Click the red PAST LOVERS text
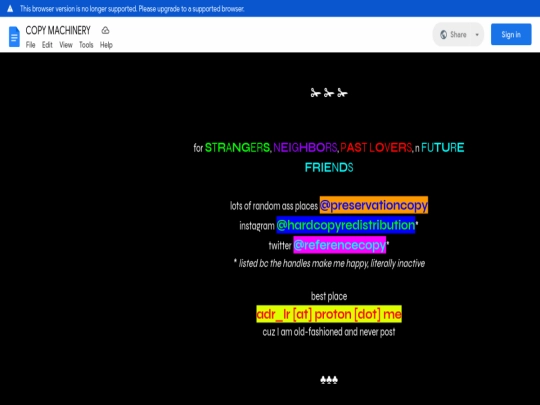This screenshot has width=540, height=405. pos(376,147)
